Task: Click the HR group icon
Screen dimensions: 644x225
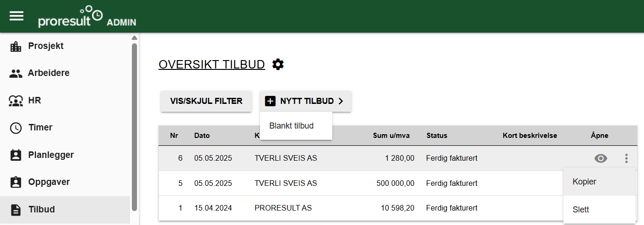Action: point(16,100)
